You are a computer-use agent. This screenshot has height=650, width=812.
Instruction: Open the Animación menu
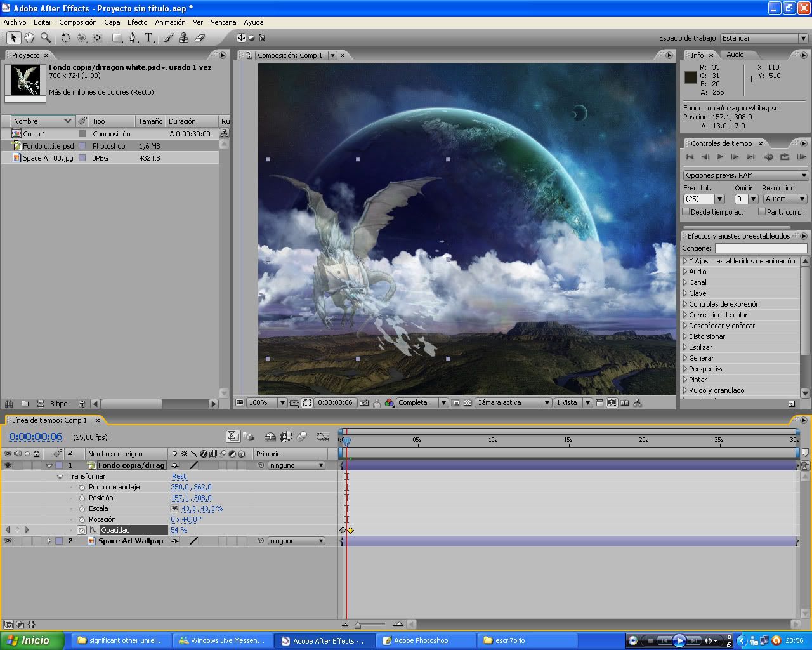pos(170,22)
